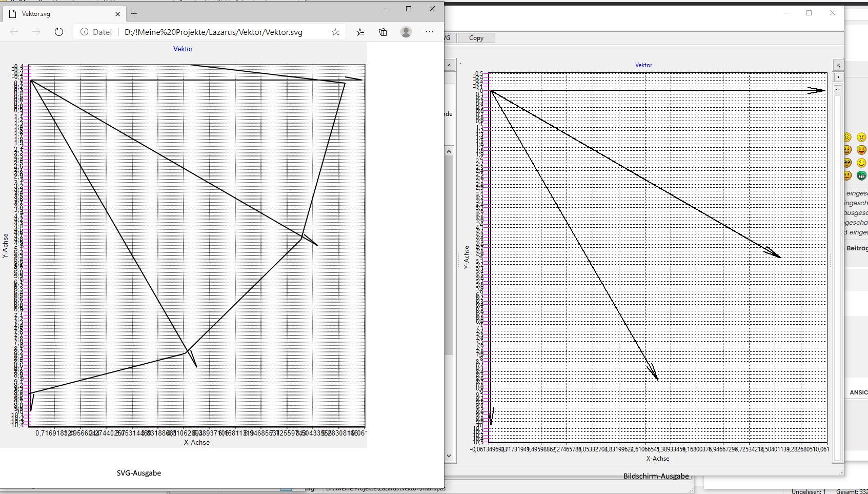
Task: Open the Collections panel in the browser
Action: coord(383,32)
